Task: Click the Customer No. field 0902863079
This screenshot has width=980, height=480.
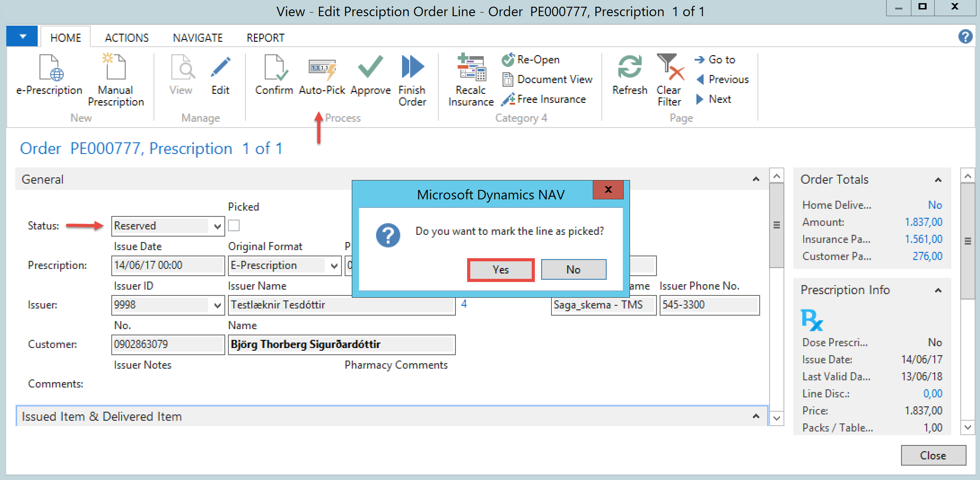Action: pos(168,344)
